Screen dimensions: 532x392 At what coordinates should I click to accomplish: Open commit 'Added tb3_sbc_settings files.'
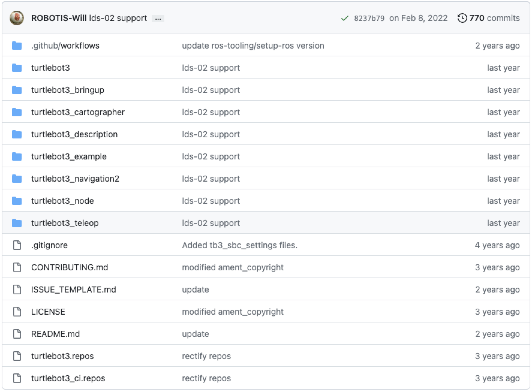(x=240, y=245)
